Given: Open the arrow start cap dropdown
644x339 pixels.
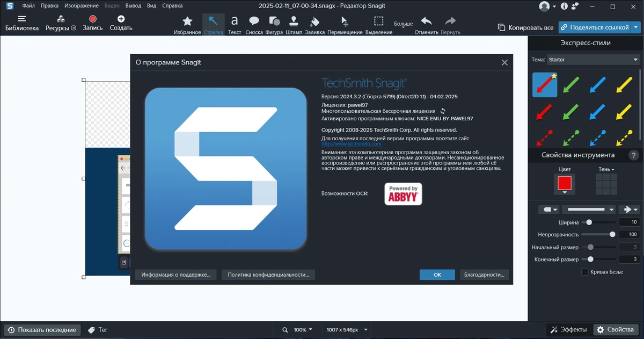Looking at the screenshot, I should 548,210.
